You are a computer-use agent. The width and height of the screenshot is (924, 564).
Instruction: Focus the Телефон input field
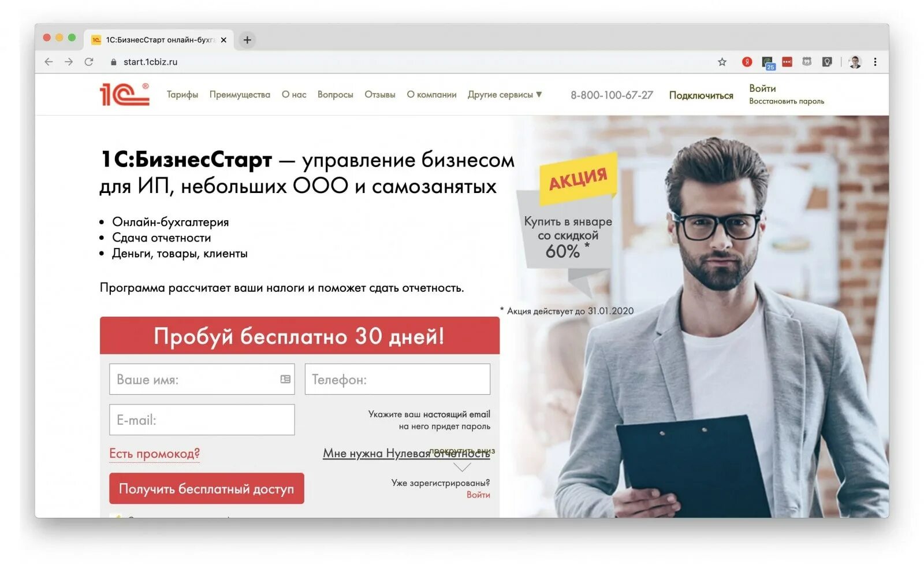point(397,379)
